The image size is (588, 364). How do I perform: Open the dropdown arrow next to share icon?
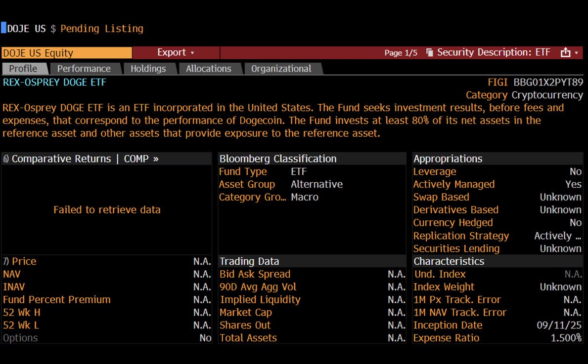(577, 53)
